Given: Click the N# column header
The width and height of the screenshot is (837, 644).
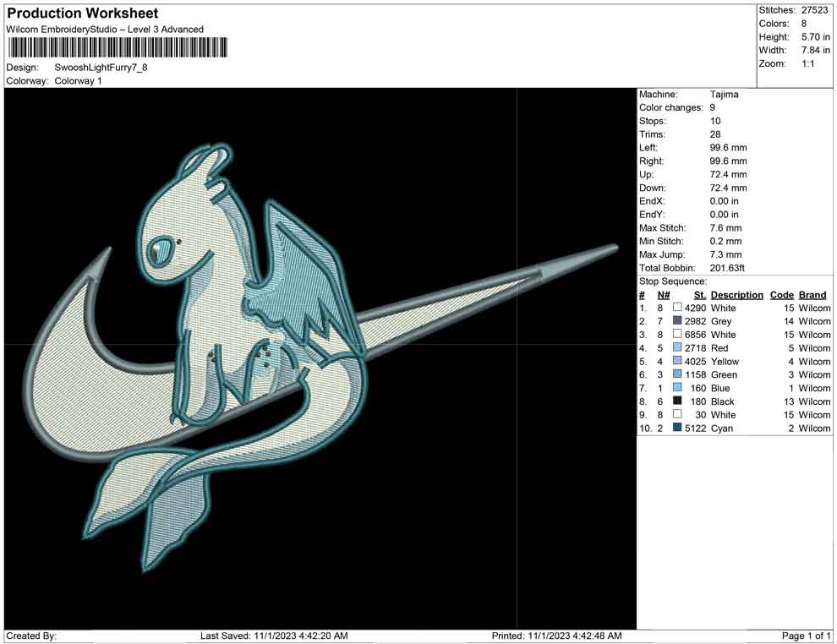Looking at the screenshot, I should [664, 295].
